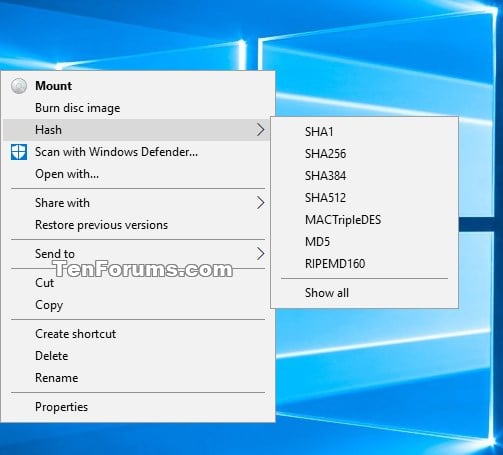Expand the Hash submenu arrow
503x455 pixels.
point(261,130)
